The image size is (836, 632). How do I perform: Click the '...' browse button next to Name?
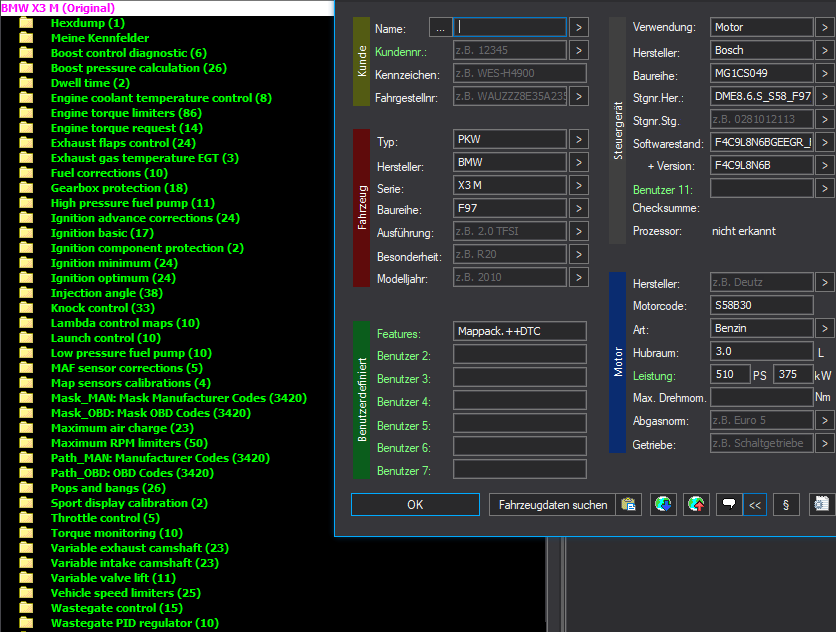click(x=440, y=28)
